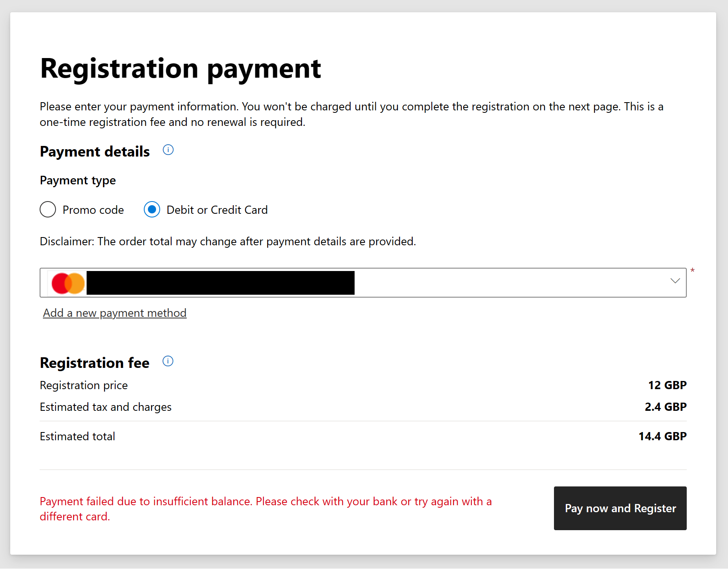Click the red required asterisk beside card field

pos(692,271)
